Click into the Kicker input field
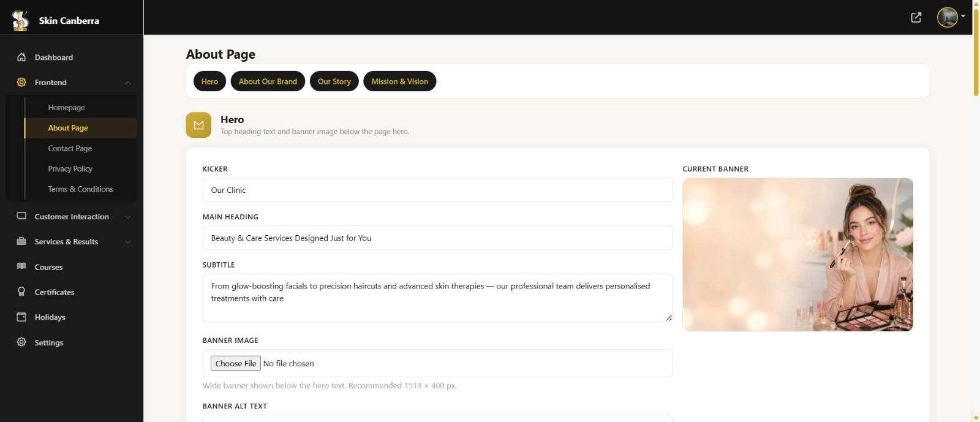The image size is (980, 422). (x=437, y=190)
